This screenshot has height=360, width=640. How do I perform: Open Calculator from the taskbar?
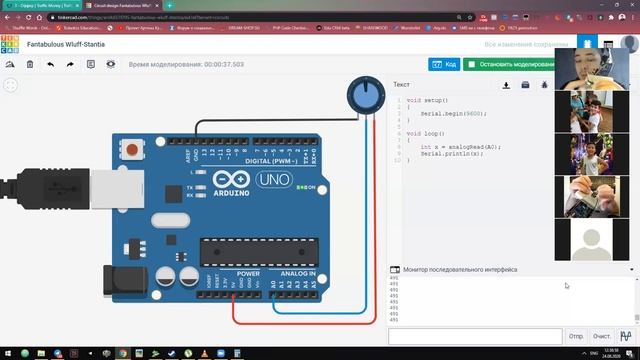coord(237,353)
